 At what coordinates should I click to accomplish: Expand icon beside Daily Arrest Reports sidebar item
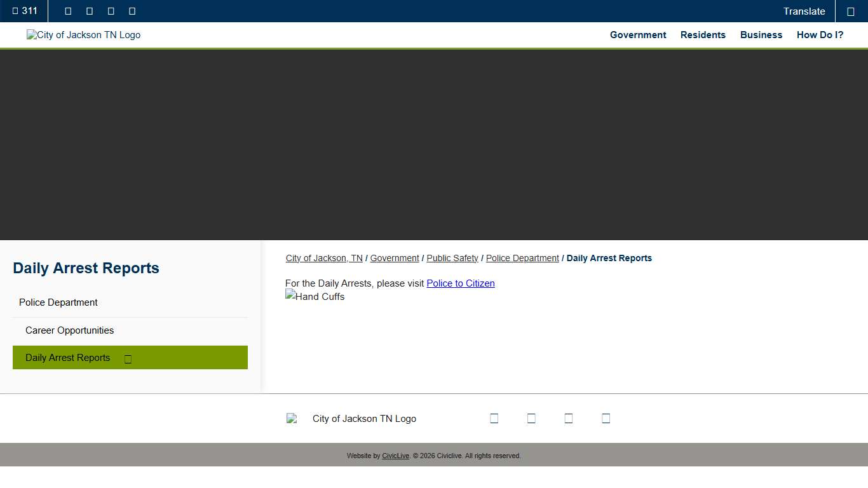pos(128,358)
